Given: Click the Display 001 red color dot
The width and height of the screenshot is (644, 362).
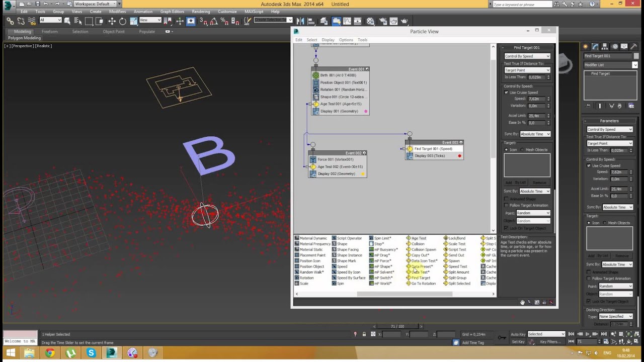Looking at the screenshot, I should [366, 112].
